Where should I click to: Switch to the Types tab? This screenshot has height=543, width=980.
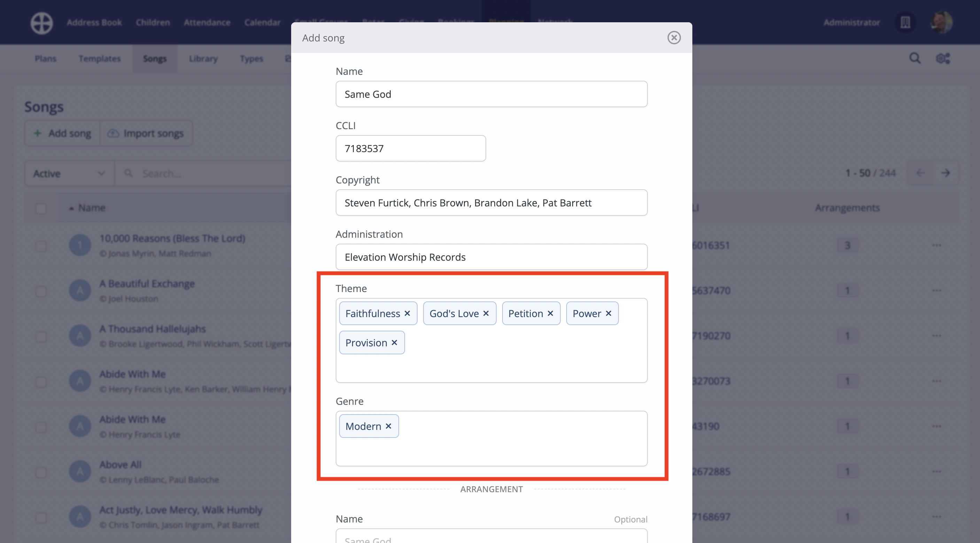click(251, 58)
